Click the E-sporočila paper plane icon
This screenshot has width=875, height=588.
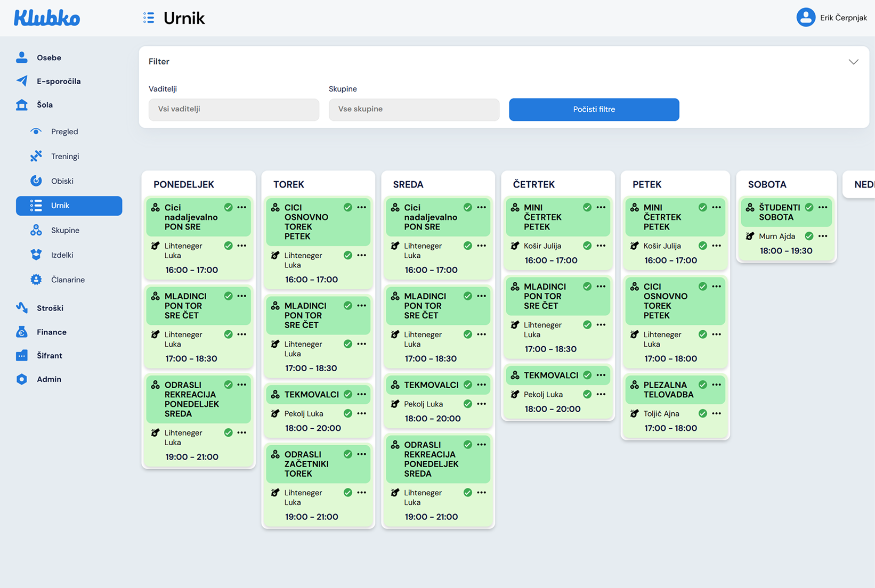22,81
